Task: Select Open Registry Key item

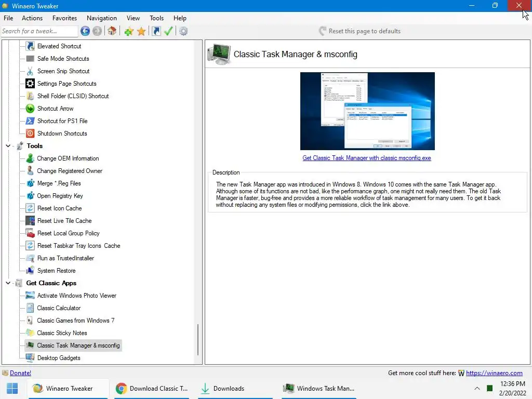Action: [60, 196]
